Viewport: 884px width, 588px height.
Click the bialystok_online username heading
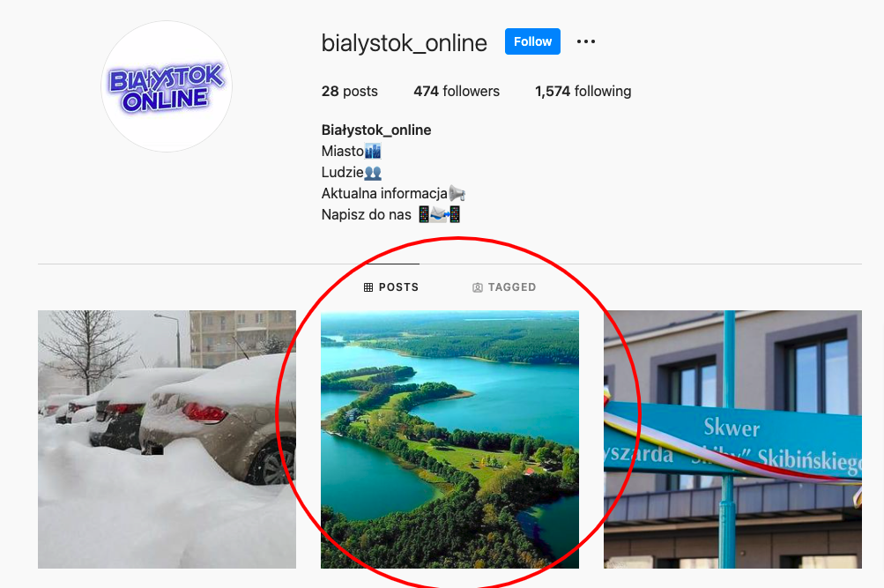click(405, 43)
